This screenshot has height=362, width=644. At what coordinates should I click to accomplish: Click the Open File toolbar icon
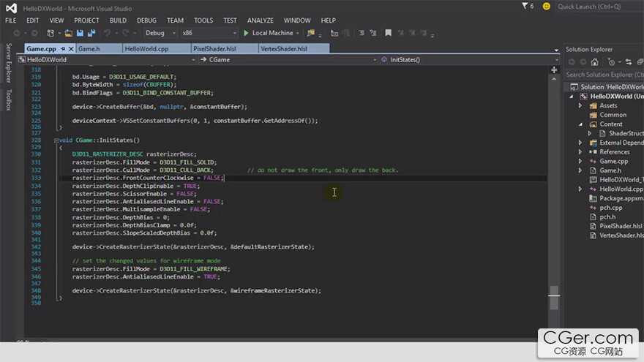pos(68,33)
